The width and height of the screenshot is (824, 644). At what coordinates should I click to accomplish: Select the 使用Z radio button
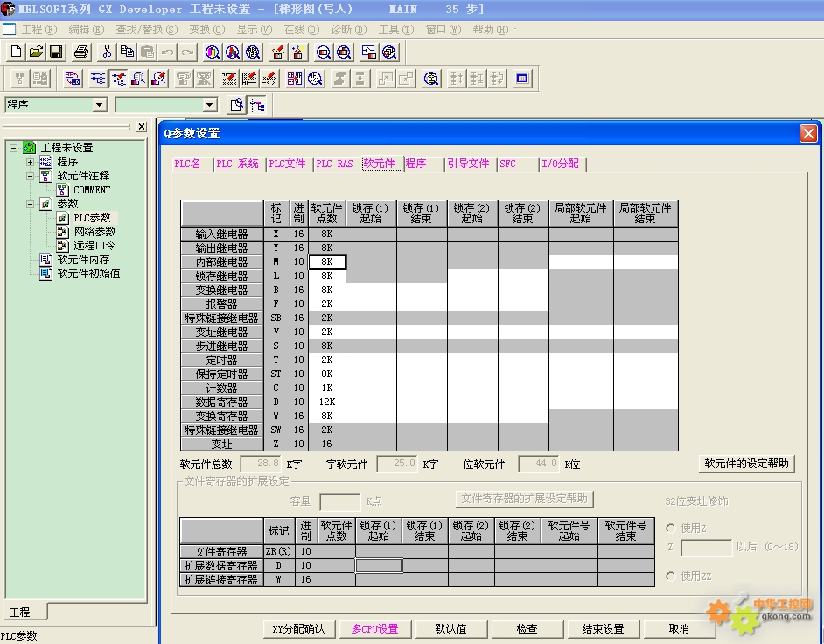(x=671, y=528)
